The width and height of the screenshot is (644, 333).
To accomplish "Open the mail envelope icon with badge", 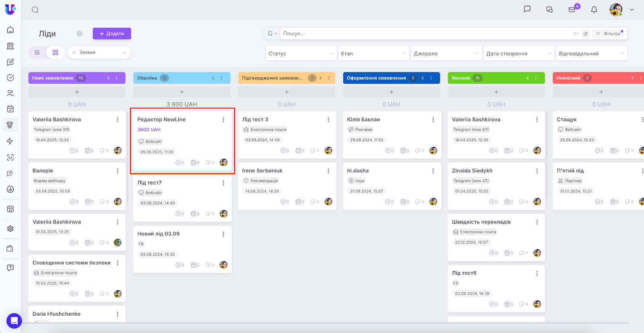I will tap(572, 10).
